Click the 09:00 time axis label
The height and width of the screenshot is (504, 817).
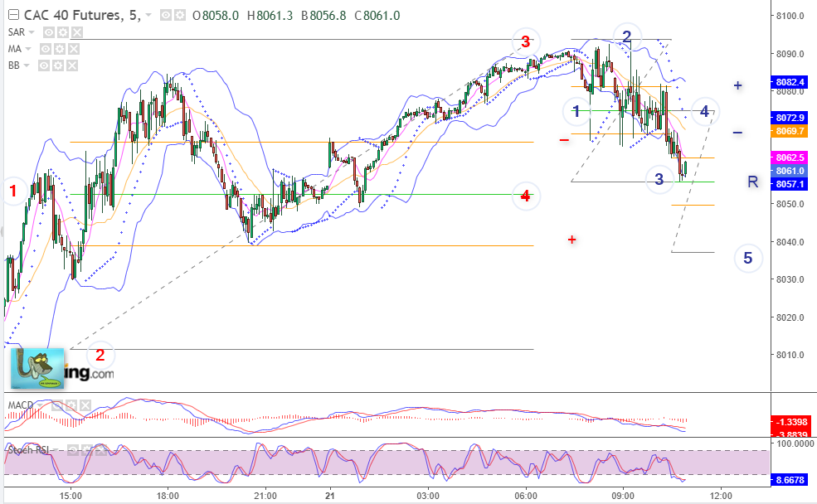coord(623,496)
